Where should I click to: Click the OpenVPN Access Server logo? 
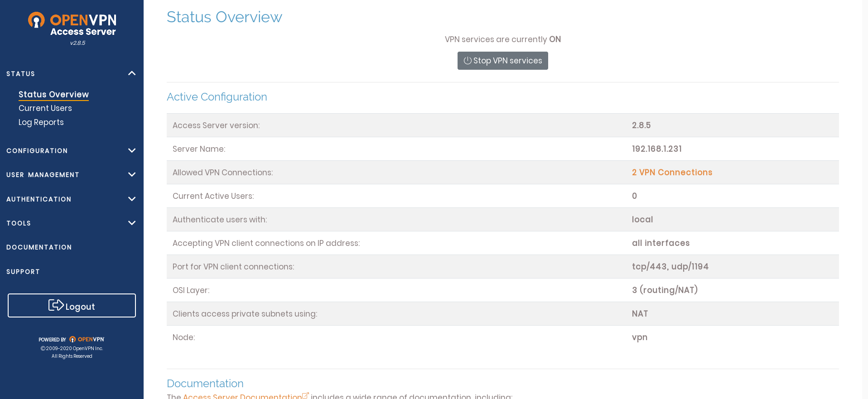click(72, 24)
